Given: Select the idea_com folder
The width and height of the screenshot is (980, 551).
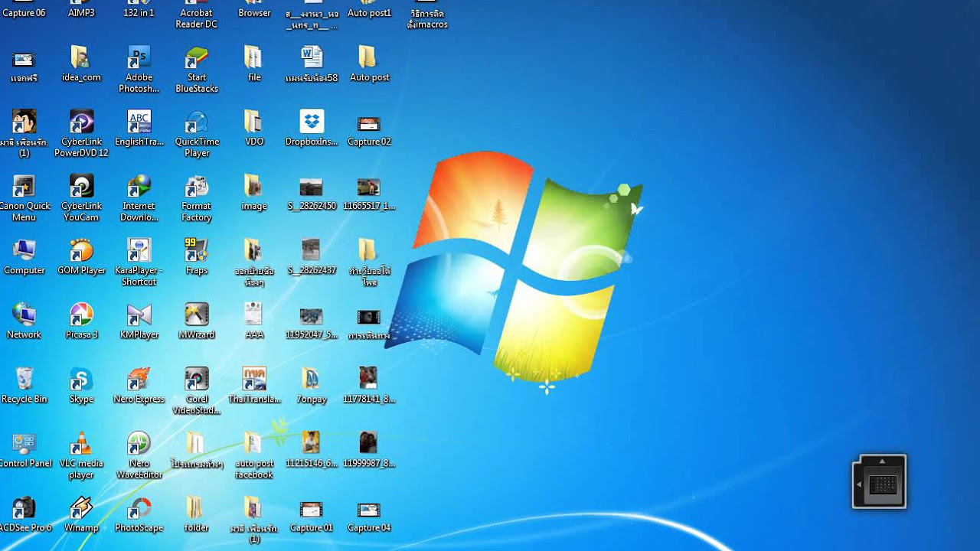Looking at the screenshot, I should tap(81, 59).
